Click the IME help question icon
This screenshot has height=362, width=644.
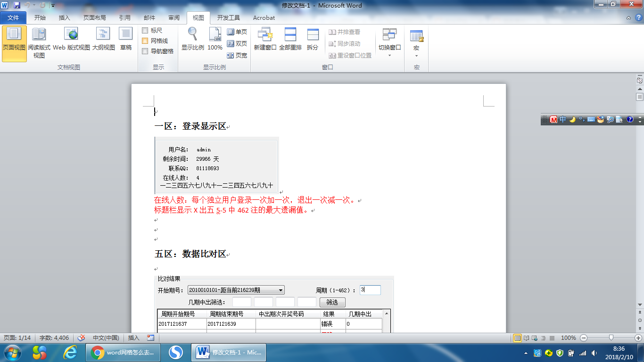[x=629, y=120]
